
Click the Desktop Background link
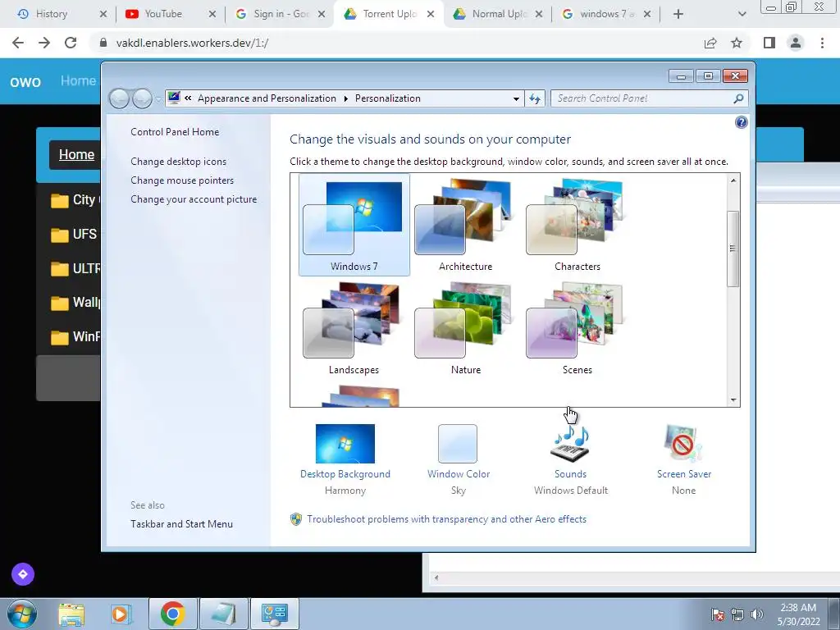[x=345, y=474]
